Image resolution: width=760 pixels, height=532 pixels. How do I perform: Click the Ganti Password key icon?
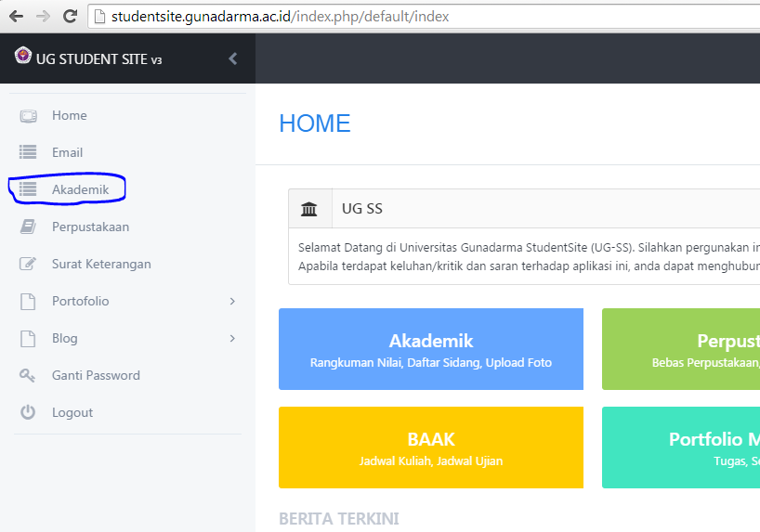click(27, 375)
